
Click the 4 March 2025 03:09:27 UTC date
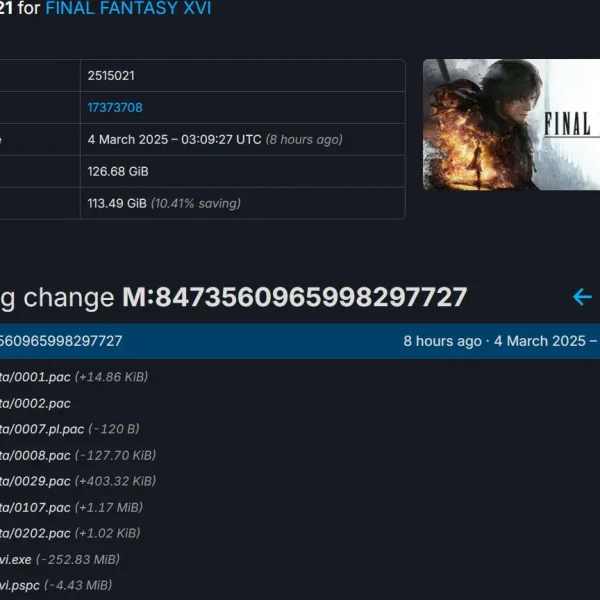(x=174, y=139)
